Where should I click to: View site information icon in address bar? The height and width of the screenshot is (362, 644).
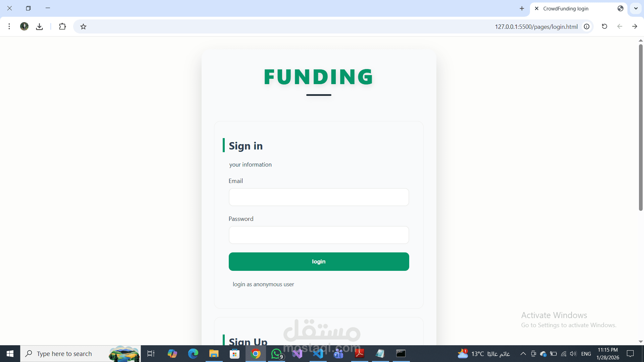(x=587, y=26)
